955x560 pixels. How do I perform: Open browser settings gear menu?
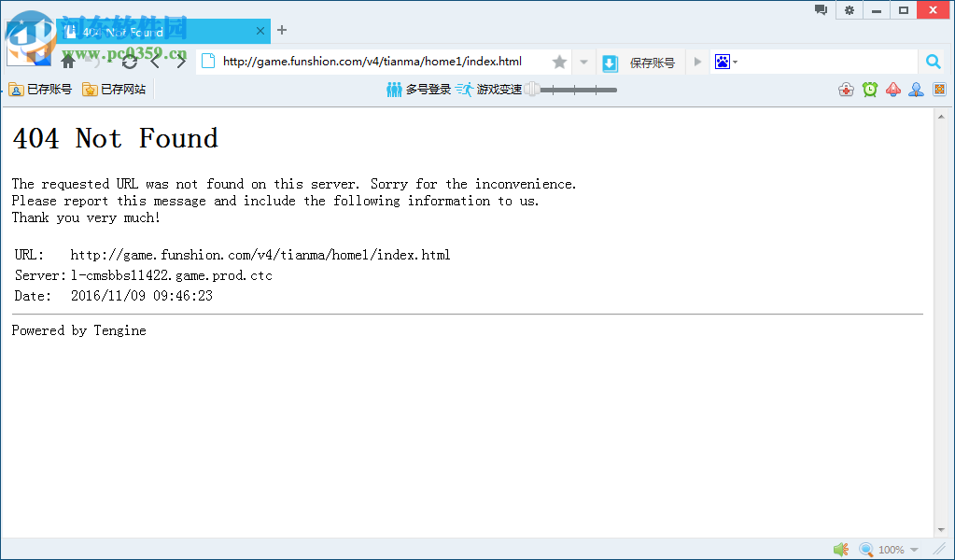pyautogui.click(x=849, y=10)
